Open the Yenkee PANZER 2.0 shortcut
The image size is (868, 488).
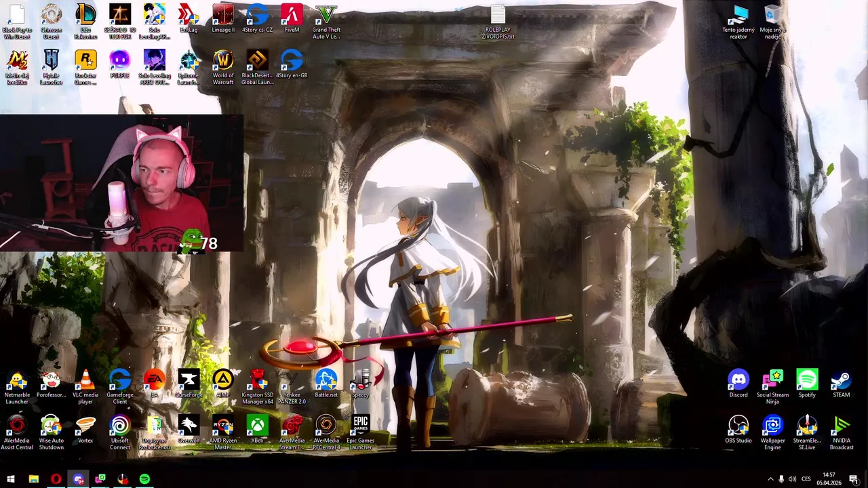tap(292, 387)
